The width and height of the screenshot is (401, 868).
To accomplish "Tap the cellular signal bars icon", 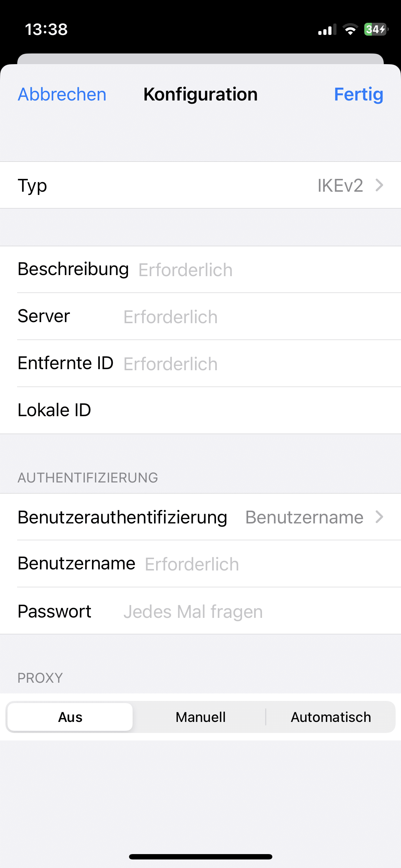I will point(327,30).
